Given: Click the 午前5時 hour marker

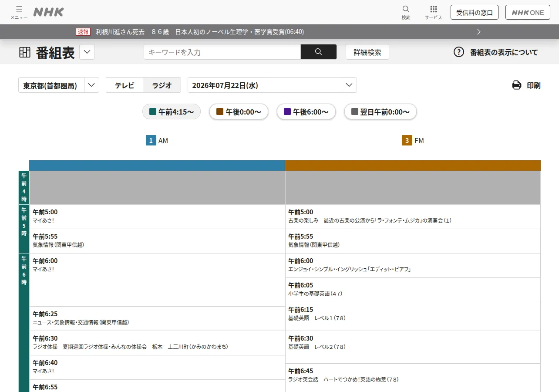Looking at the screenshot, I should 24,229.
